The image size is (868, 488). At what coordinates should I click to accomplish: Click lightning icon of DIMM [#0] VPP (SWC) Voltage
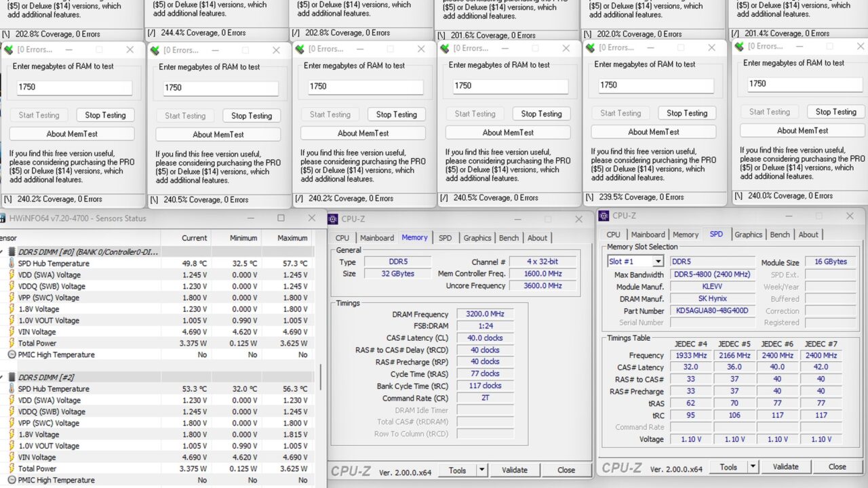pyautogui.click(x=12, y=298)
